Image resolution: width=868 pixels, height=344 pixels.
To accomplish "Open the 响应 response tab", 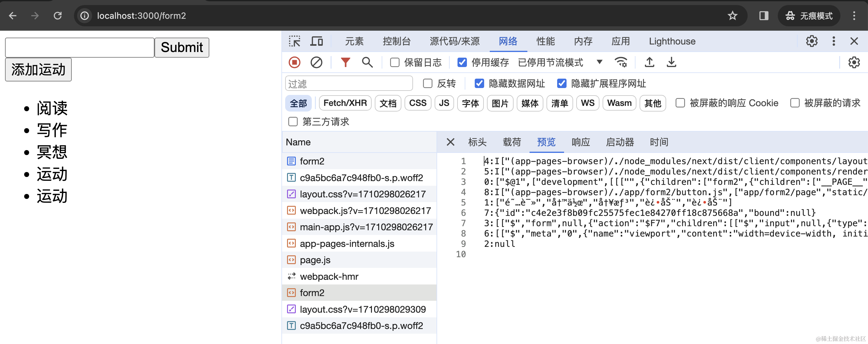I will pyautogui.click(x=580, y=142).
